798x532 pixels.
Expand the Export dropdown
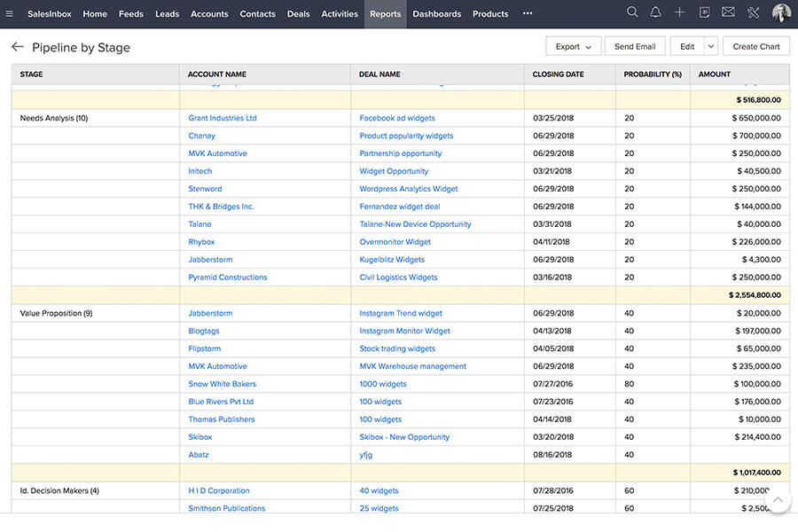tap(574, 46)
